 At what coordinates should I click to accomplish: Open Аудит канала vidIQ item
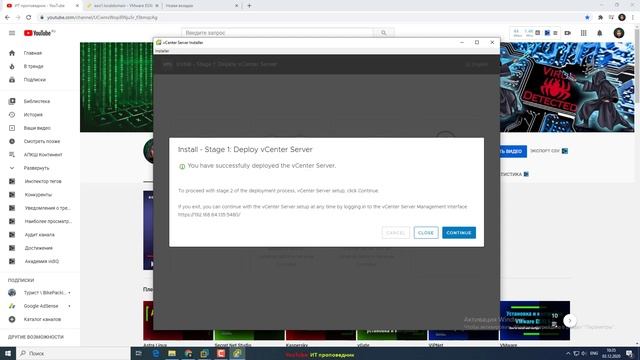coord(39,235)
